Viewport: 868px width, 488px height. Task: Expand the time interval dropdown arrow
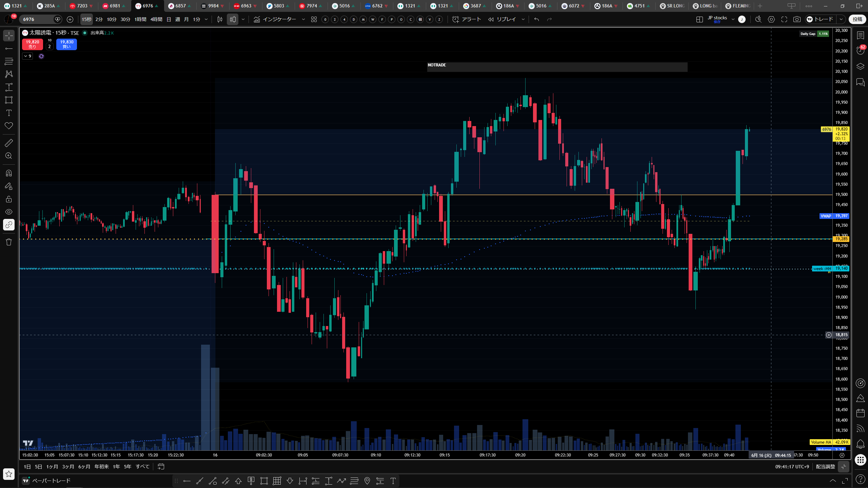click(206, 19)
